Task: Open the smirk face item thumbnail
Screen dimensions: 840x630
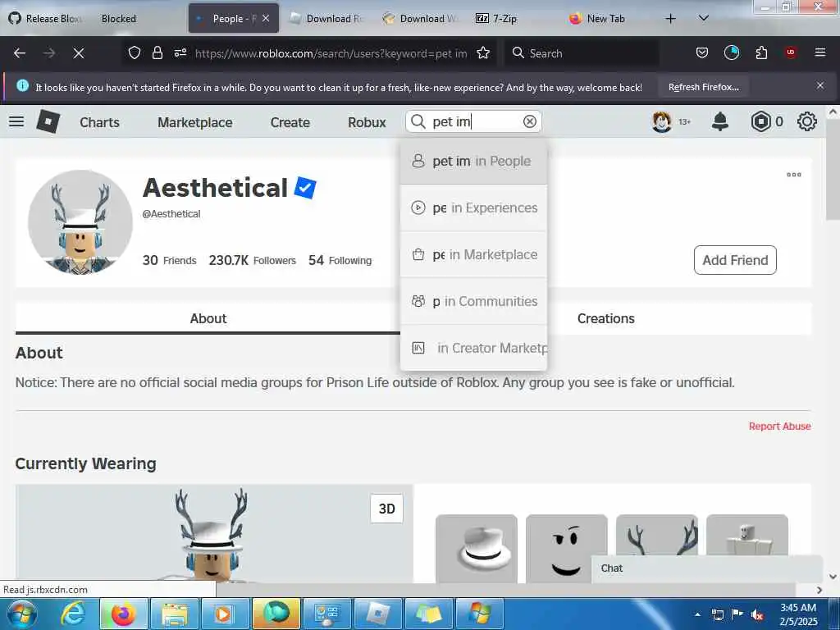Action: point(567,549)
